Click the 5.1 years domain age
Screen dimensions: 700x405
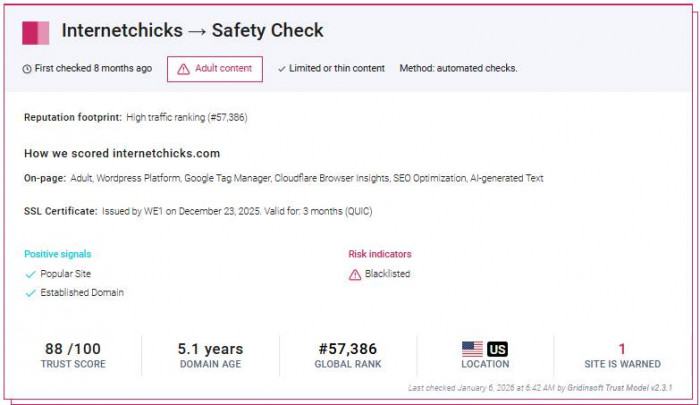pos(210,349)
